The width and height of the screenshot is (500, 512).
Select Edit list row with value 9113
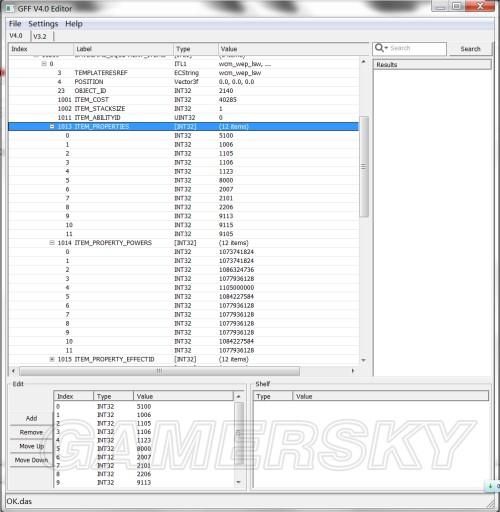point(143,483)
